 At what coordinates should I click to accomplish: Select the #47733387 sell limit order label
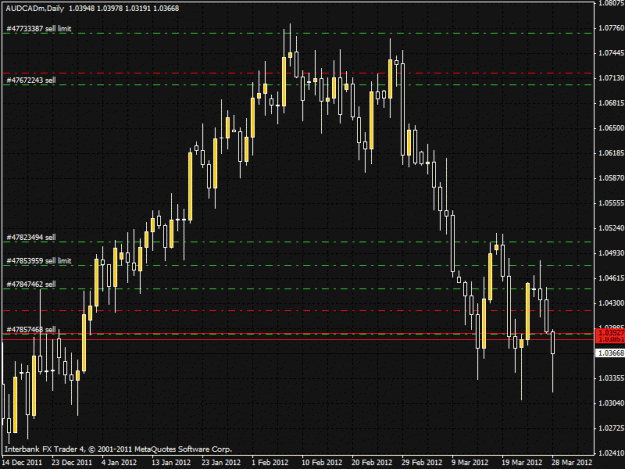(39, 29)
